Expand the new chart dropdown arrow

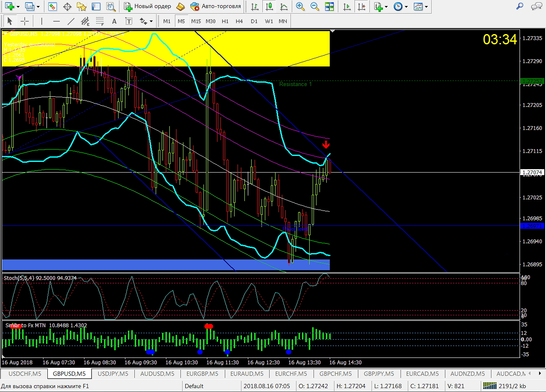18,7
